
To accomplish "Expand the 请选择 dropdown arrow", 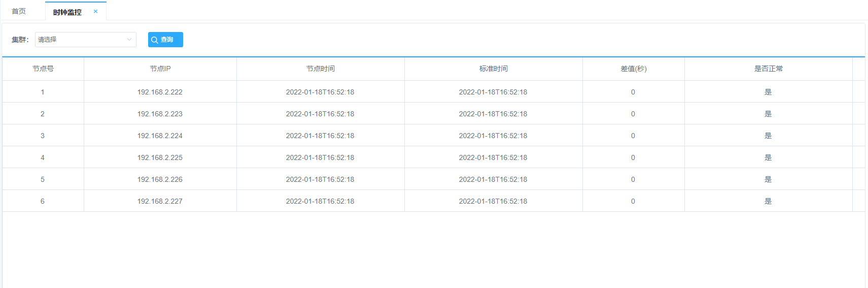I will [129, 40].
